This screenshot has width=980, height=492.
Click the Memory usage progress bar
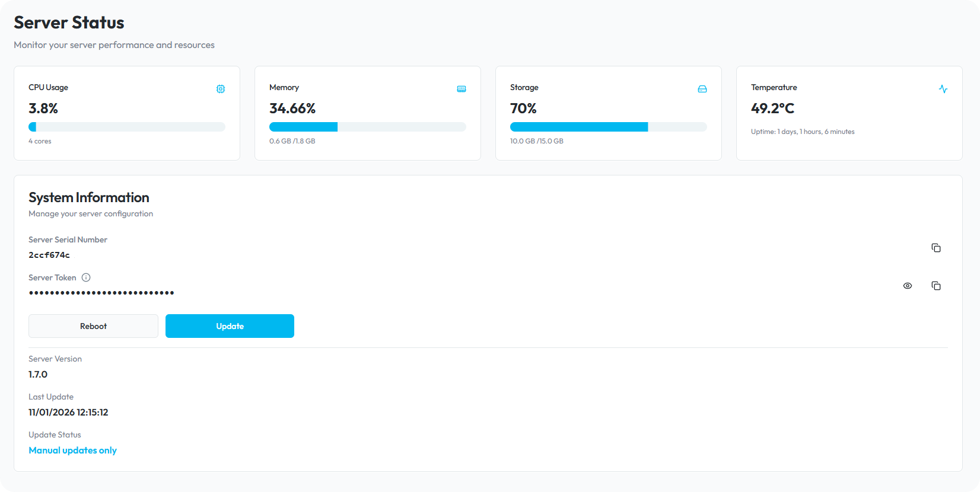click(368, 127)
